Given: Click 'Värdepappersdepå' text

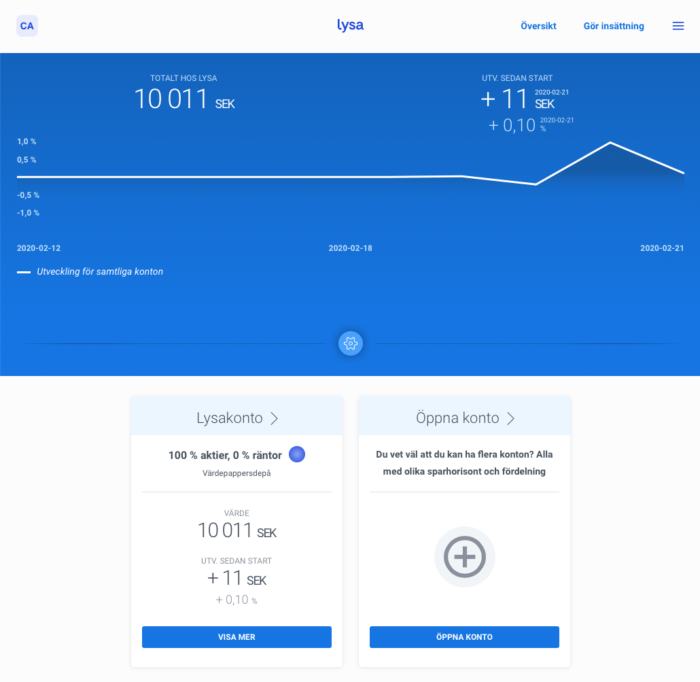Looking at the screenshot, I should (x=237, y=473).
